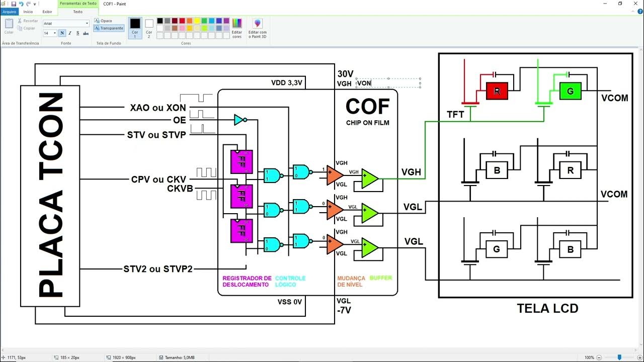
Task: Click the Save icon in quick access toolbar
Action: [x=14, y=4]
